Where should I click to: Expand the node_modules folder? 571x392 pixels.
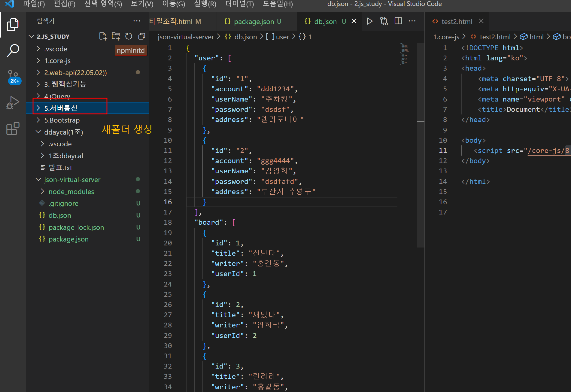point(42,191)
